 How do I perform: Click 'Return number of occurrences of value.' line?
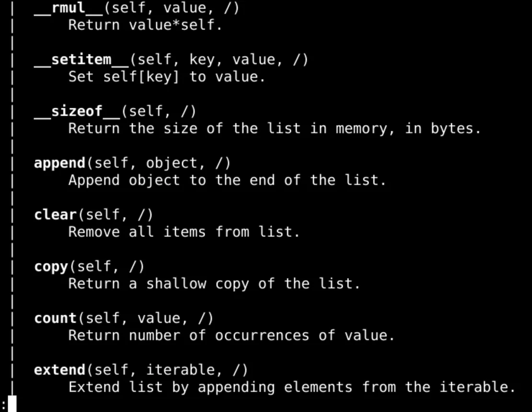point(231,335)
